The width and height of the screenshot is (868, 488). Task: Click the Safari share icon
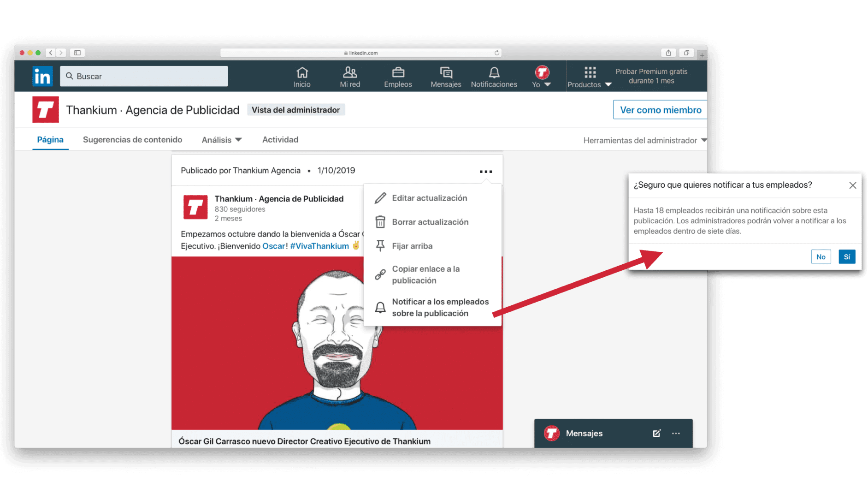pos(668,53)
